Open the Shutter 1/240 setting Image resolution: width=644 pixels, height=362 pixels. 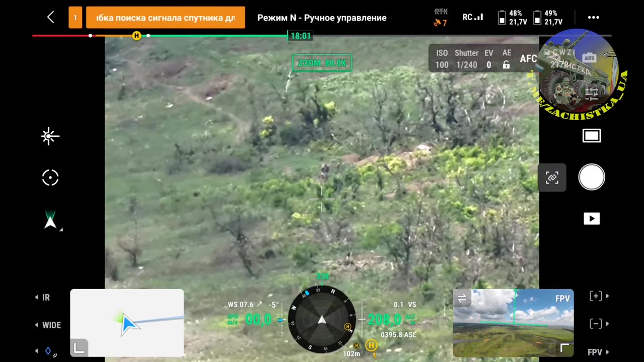[x=466, y=59]
